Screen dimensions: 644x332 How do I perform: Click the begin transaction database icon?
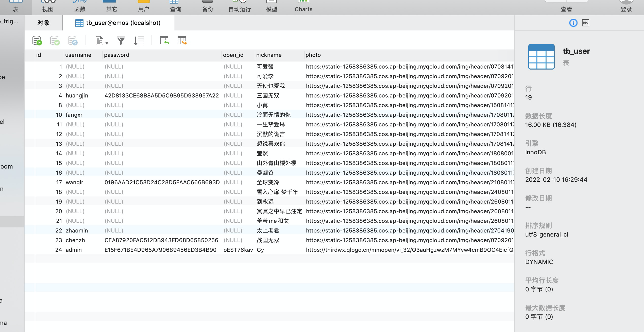(x=37, y=41)
